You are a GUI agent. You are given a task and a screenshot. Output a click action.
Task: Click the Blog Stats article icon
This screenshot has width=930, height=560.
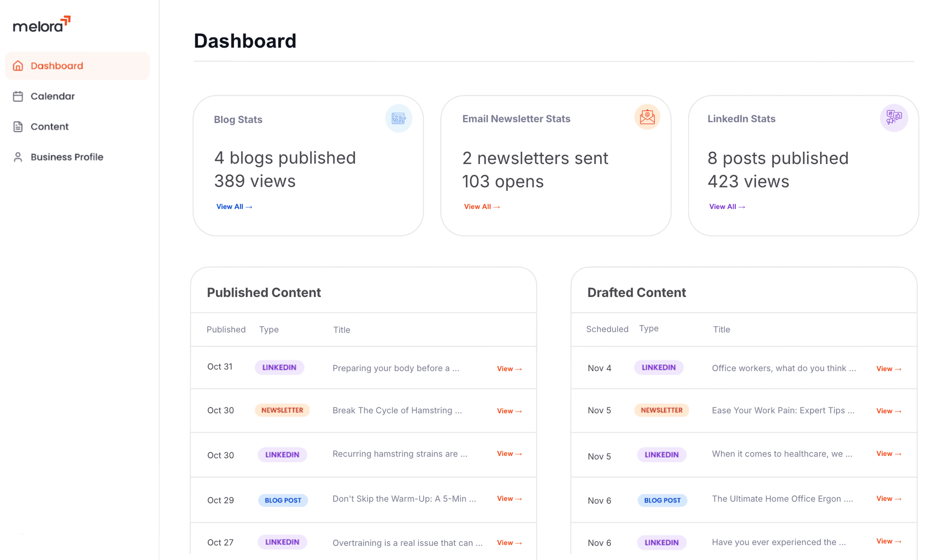[399, 118]
